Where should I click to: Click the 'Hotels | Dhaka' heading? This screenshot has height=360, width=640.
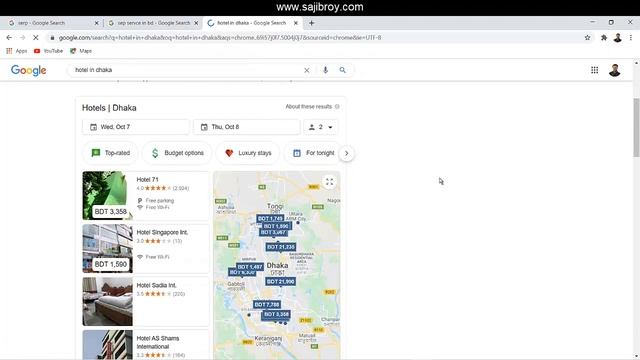pyautogui.click(x=109, y=108)
